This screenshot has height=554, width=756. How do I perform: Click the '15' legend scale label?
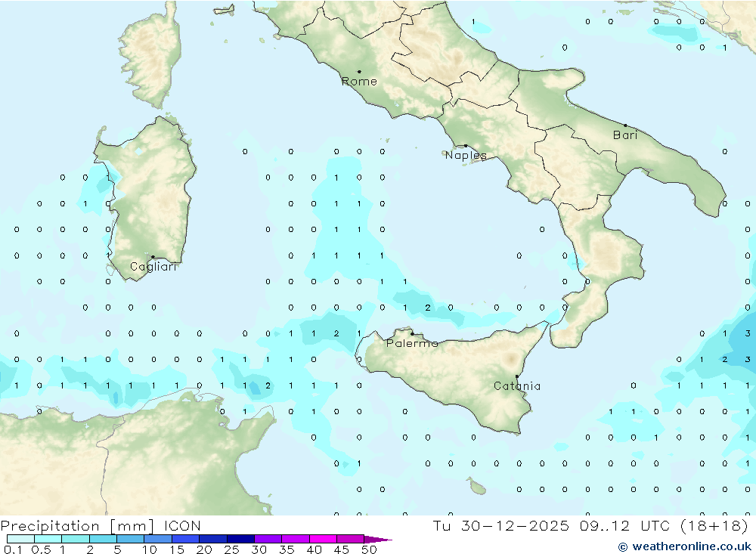coord(177,549)
